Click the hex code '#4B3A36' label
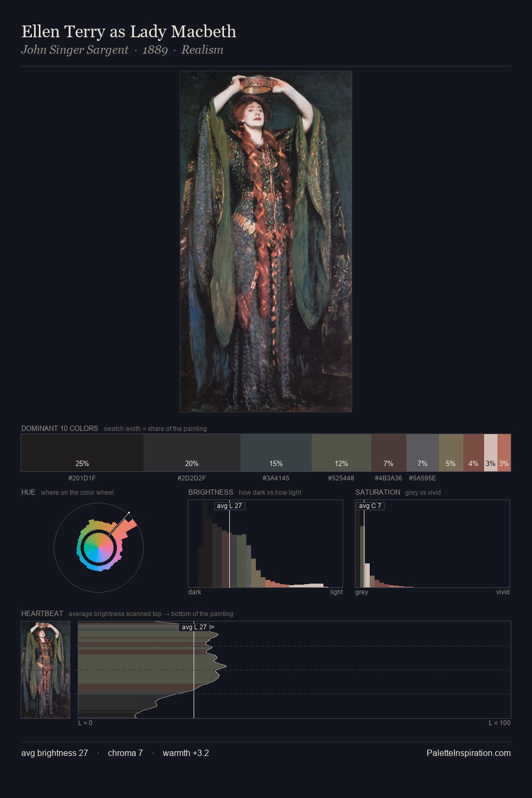Image resolution: width=532 pixels, height=798 pixels. click(388, 478)
